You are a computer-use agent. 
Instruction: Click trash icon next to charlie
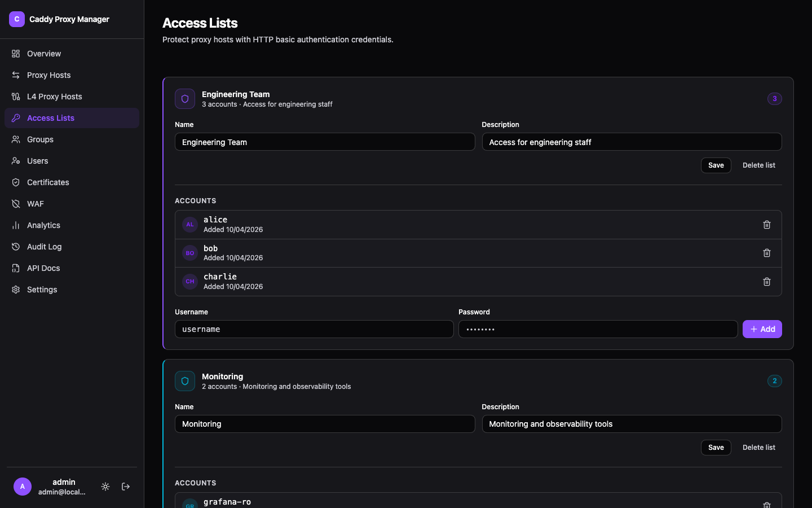[x=766, y=282]
